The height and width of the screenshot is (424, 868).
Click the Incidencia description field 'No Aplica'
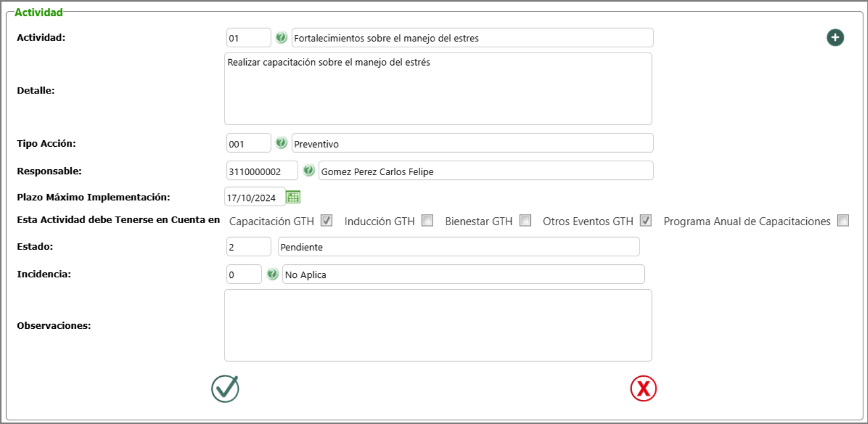(x=463, y=274)
